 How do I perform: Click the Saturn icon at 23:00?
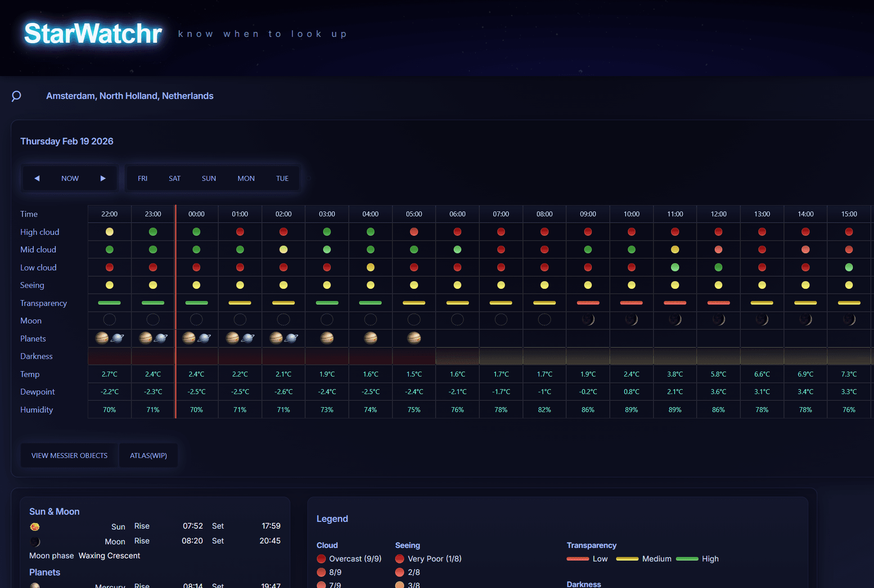(x=160, y=338)
